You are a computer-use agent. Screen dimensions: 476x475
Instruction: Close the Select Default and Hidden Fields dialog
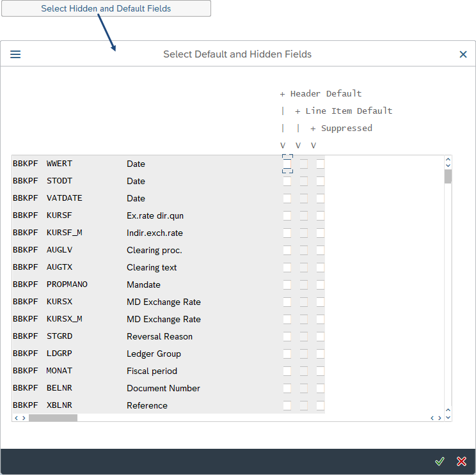pyautogui.click(x=463, y=54)
